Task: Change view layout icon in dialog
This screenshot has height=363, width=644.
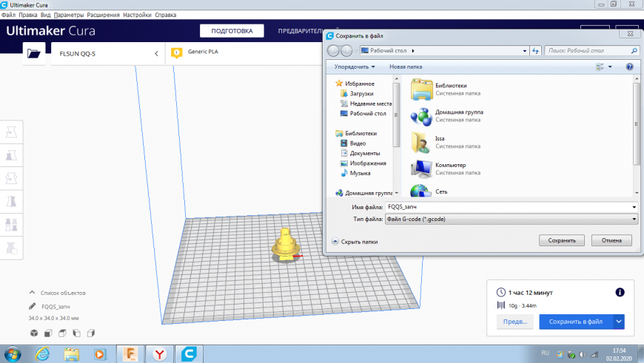Action: click(600, 67)
